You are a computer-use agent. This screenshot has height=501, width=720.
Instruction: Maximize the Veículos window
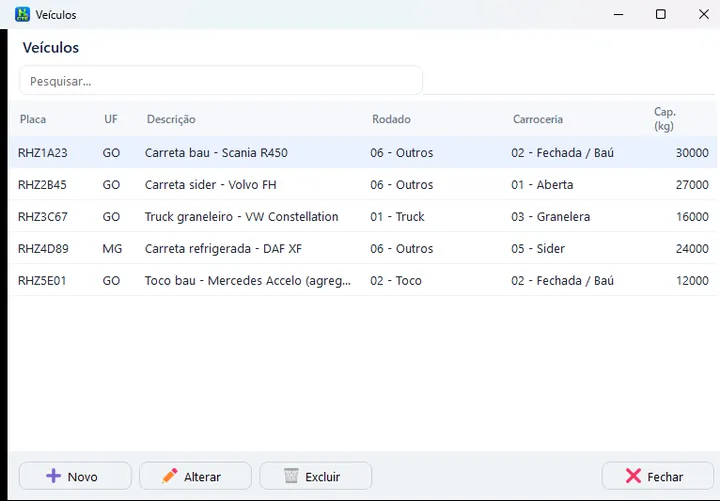click(660, 14)
